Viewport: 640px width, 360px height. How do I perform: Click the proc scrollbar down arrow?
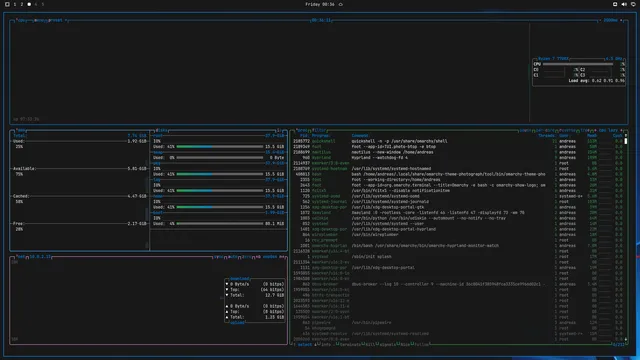626,339
